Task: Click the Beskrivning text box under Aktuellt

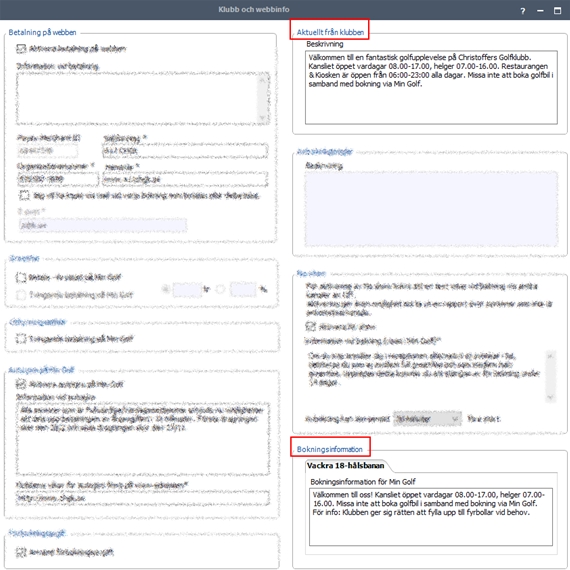Action: 431,88
